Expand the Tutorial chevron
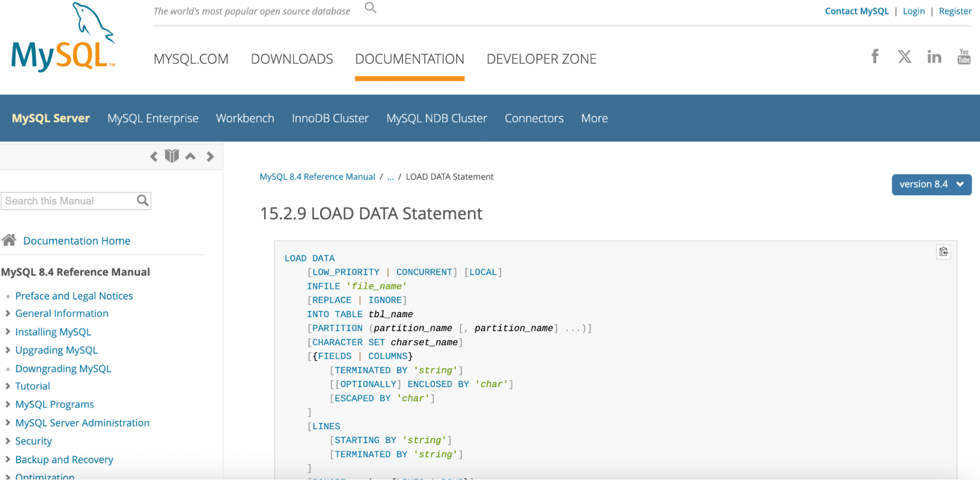The image size is (980, 480). point(8,386)
